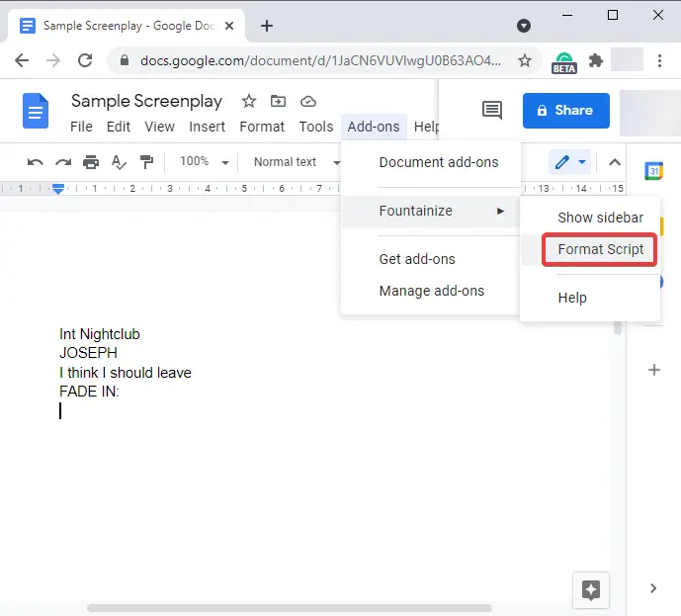Hide the menus with the up chevron
This screenshot has width=681, height=616.
614,162
